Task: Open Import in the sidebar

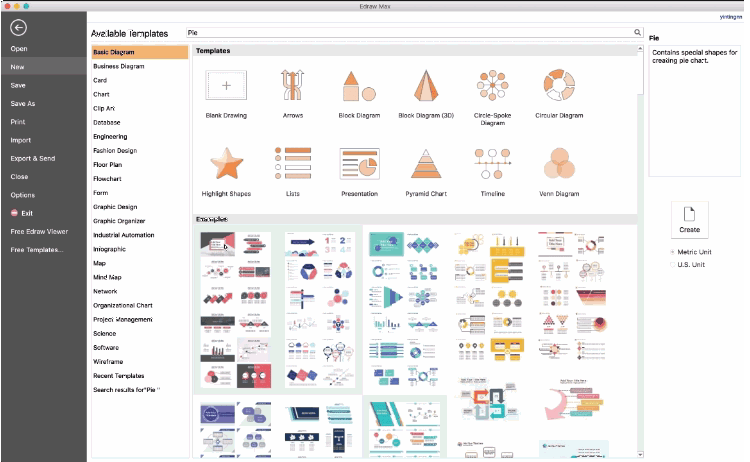Action: 21,140
